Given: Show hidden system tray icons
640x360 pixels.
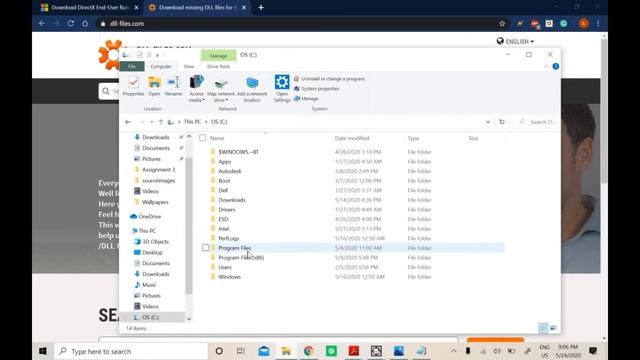Looking at the screenshot, I should tap(453, 351).
